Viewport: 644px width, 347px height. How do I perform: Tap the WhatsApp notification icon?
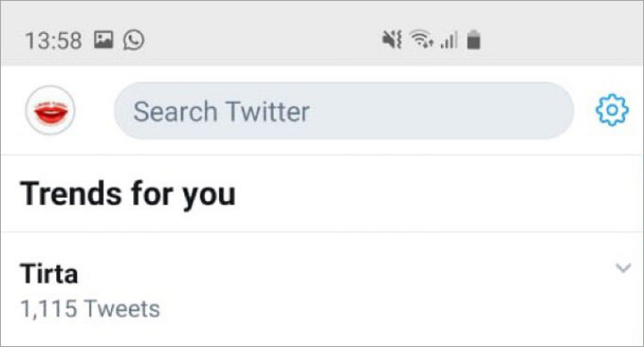pyautogui.click(x=133, y=40)
